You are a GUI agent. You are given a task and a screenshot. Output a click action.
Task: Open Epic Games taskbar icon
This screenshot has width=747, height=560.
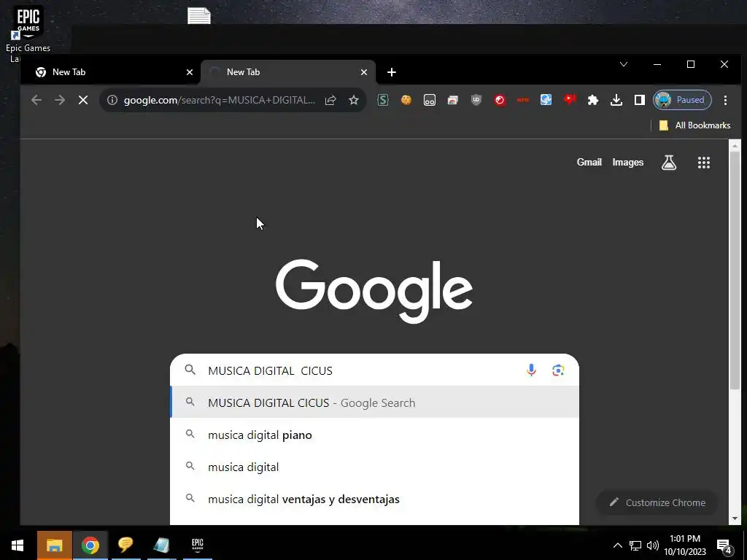pyautogui.click(x=197, y=545)
